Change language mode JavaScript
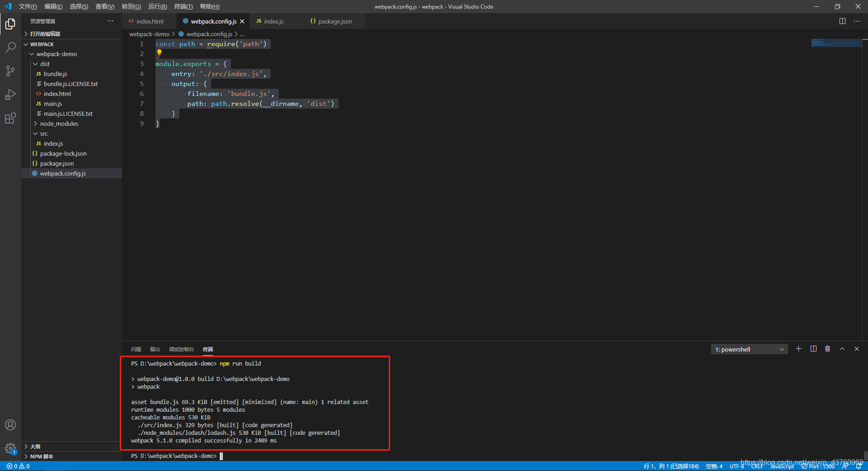The height and width of the screenshot is (471, 868). coord(782,466)
